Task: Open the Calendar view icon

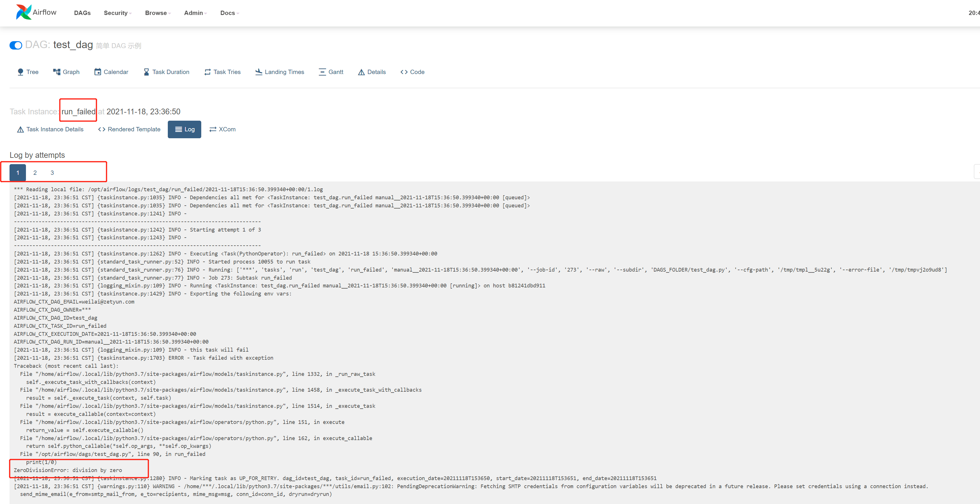Action: tap(98, 72)
